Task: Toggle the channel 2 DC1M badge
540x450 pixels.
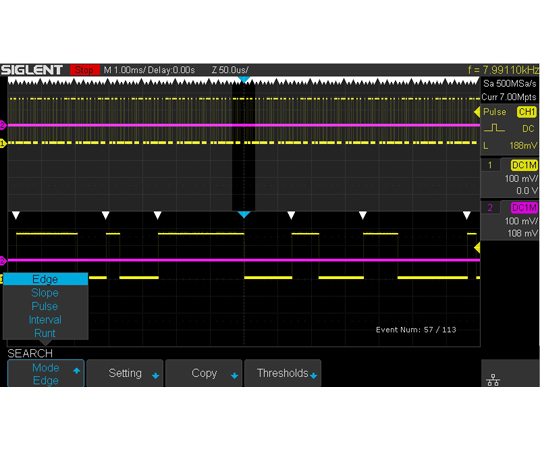Action: (524, 208)
